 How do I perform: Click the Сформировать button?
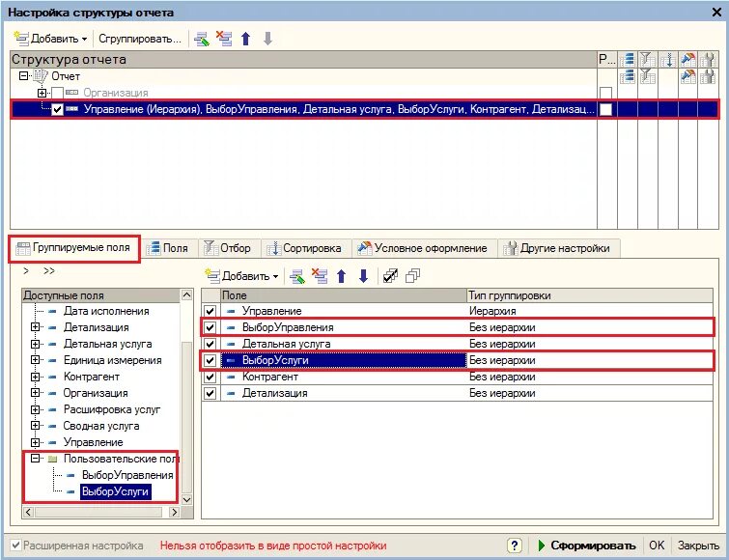[587, 546]
